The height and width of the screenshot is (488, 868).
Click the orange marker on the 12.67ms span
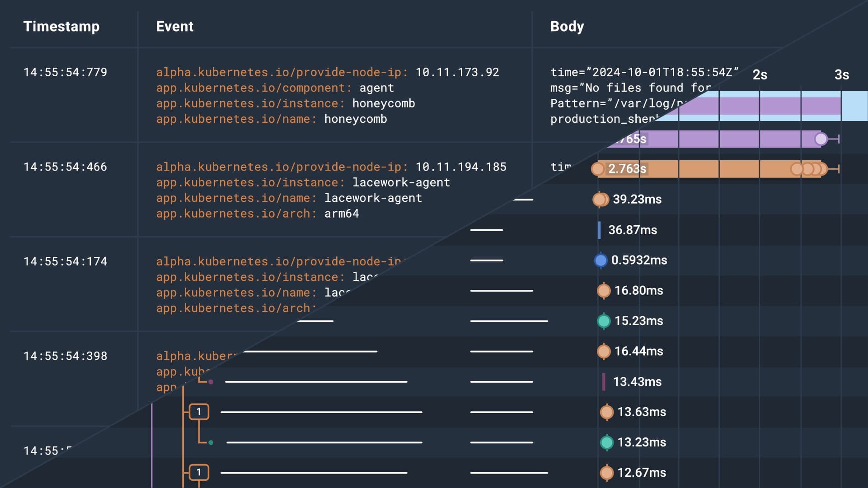[x=607, y=472]
